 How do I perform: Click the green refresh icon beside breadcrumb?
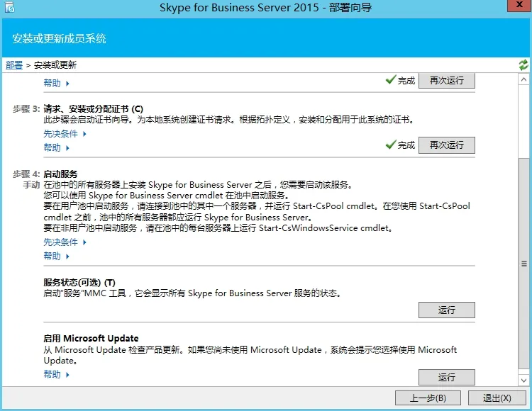click(x=523, y=64)
